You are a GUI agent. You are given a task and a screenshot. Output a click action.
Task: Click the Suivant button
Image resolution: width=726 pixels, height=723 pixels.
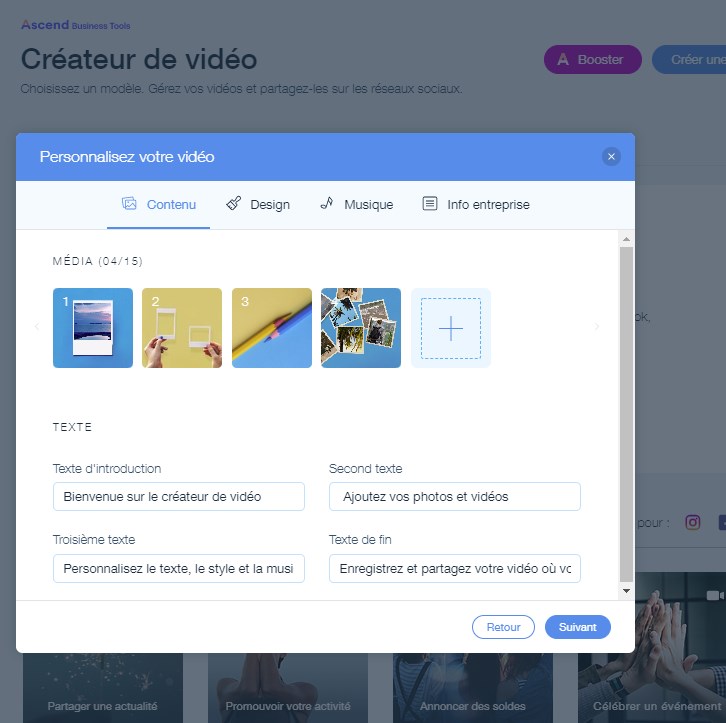tap(577, 627)
